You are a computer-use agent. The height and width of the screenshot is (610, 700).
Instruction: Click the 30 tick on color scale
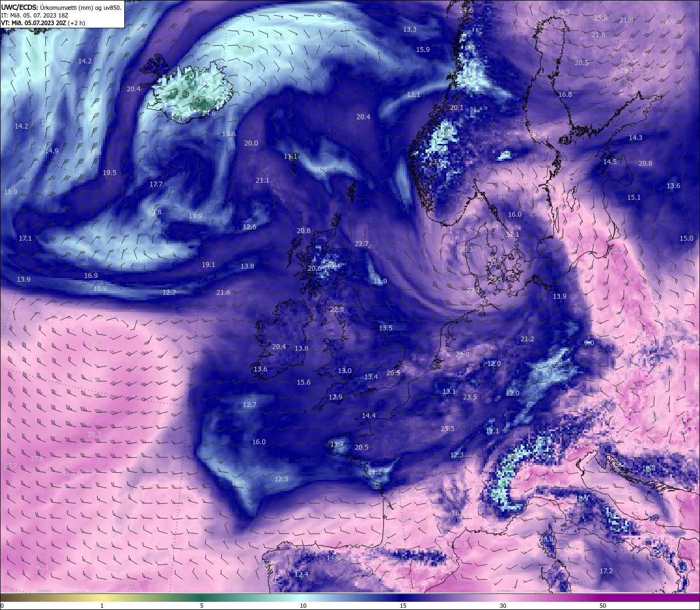click(503, 606)
